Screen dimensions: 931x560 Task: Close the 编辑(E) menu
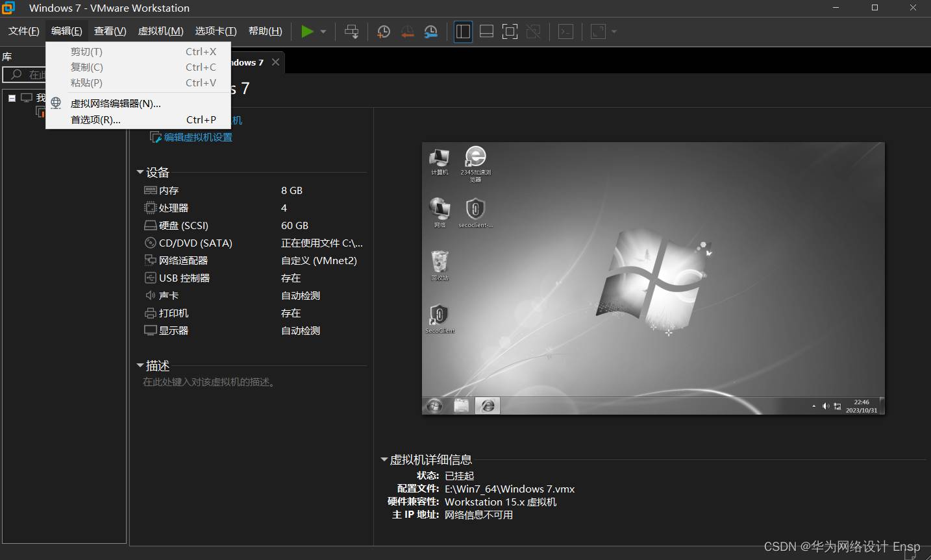[67, 31]
